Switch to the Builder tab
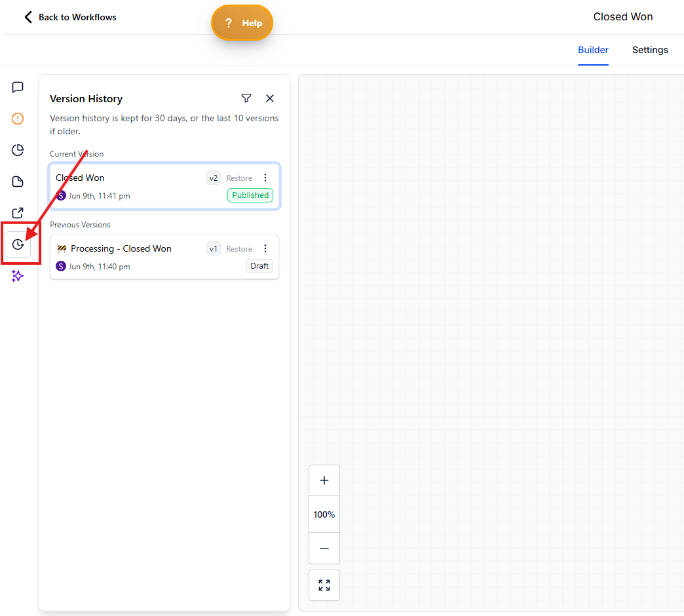Screen dimensions: 684x616 pos(593,50)
